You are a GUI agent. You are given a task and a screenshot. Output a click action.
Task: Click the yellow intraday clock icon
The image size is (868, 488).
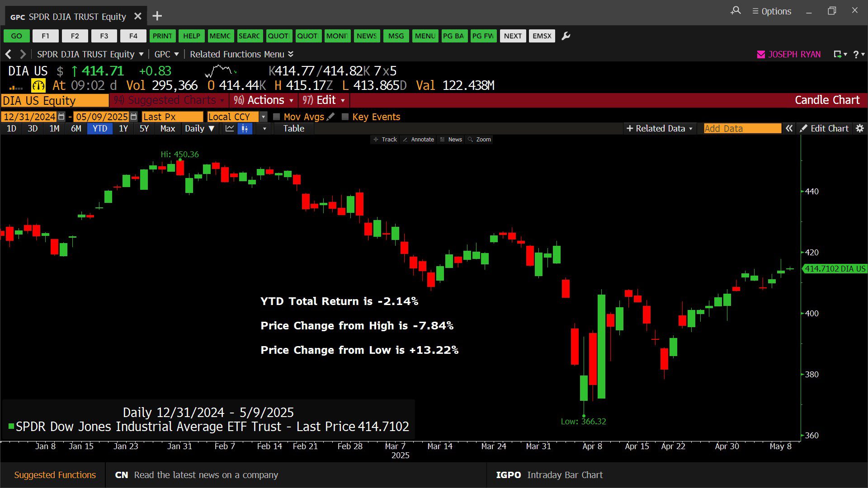[x=38, y=85]
